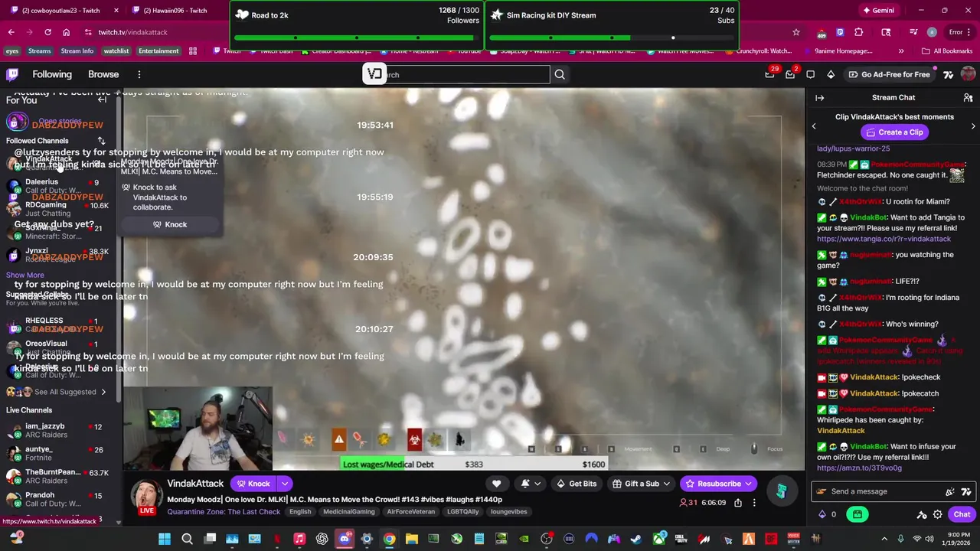Open the top nav three-dots more menu

coord(139,74)
